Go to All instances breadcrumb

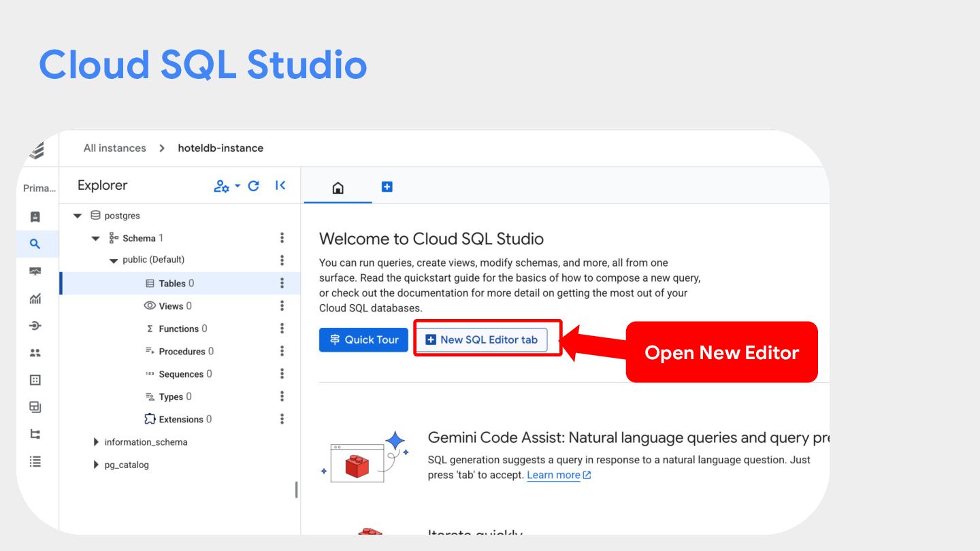[x=115, y=148]
